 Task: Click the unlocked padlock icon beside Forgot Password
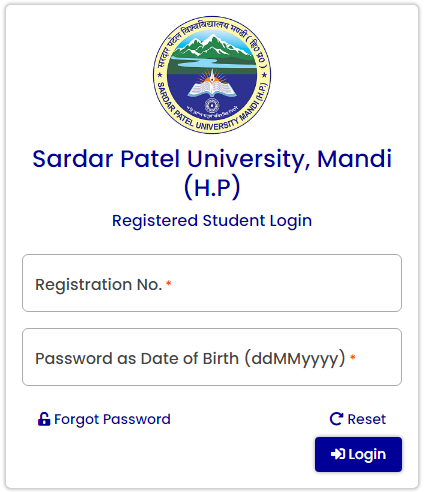[x=44, y=419]
